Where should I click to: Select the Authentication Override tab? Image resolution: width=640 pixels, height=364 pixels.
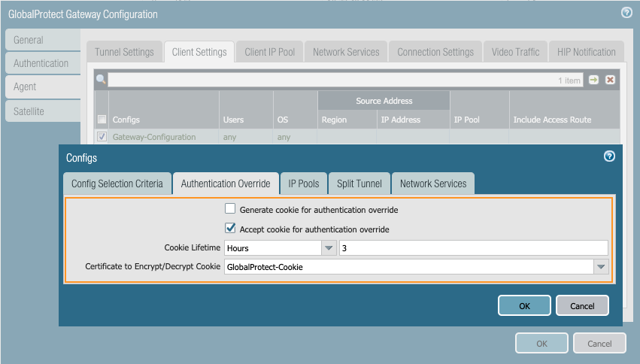pos(226,184)
